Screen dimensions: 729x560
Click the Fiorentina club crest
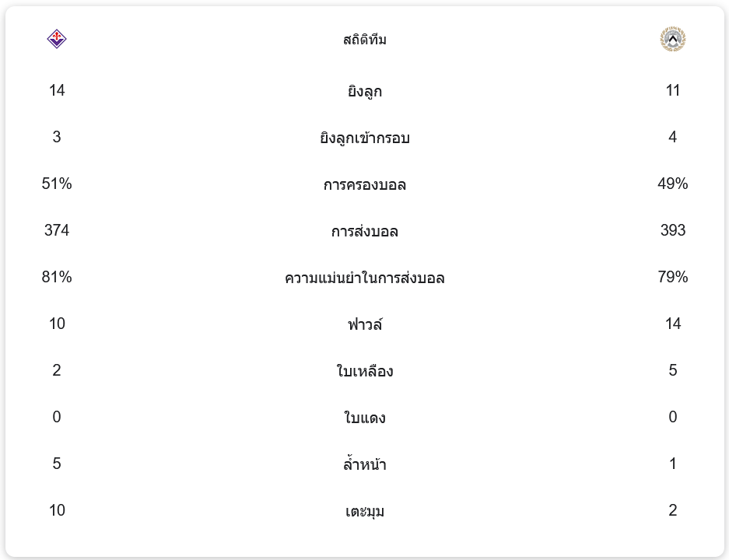pos(57,39)
